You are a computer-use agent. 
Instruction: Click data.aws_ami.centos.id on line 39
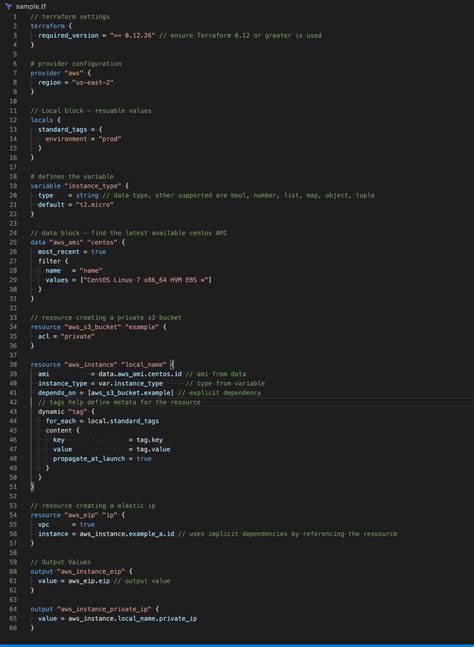point(139,374)
